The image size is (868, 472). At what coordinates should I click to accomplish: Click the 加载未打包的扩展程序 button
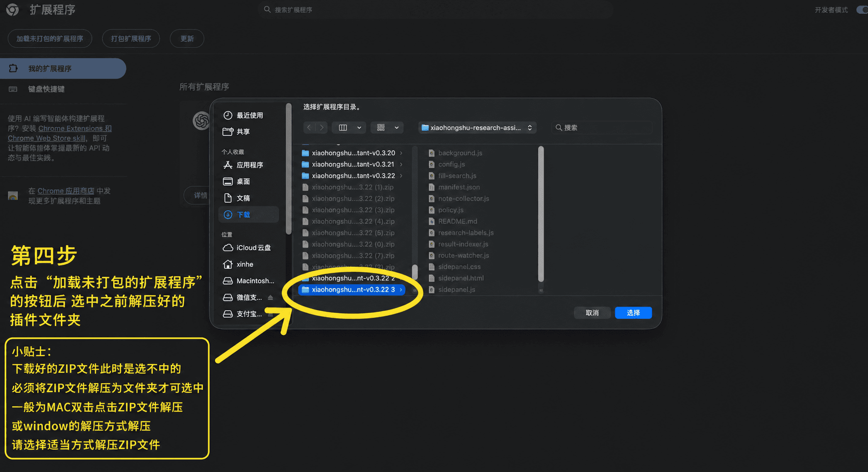pos(49,39)
